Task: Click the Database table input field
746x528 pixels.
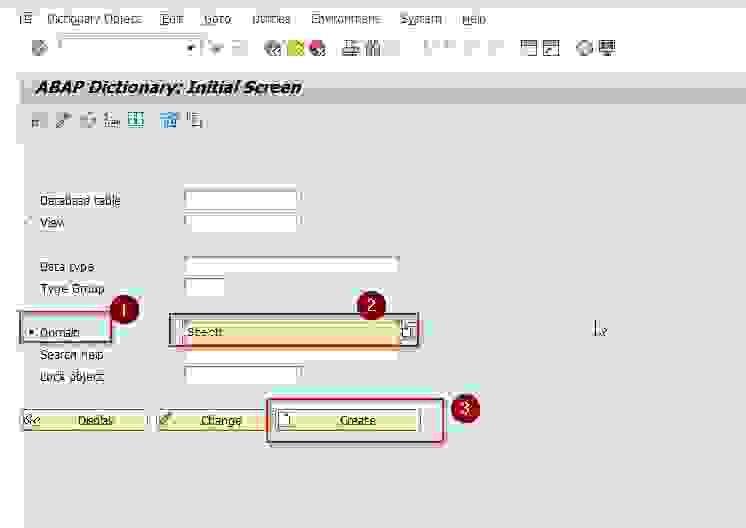Action: 241,200
